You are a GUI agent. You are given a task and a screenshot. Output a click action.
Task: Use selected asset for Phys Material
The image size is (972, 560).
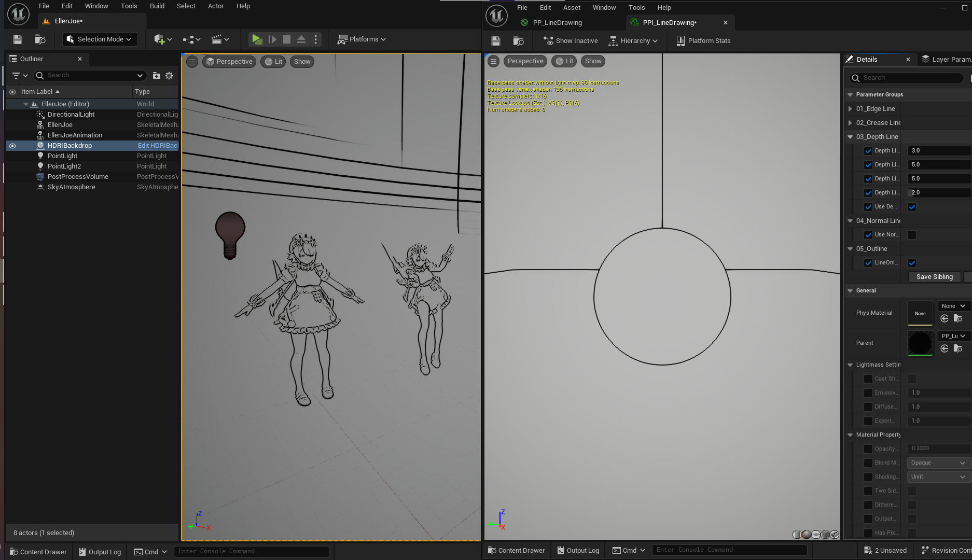(945, 318)
